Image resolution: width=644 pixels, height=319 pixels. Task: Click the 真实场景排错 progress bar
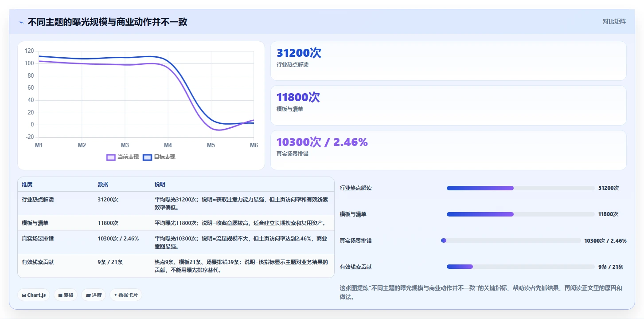[511, 240]
